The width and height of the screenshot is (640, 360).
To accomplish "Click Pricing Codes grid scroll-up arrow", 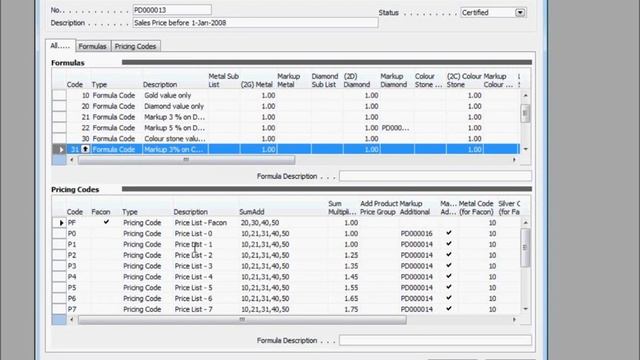I will pos(525,223).
